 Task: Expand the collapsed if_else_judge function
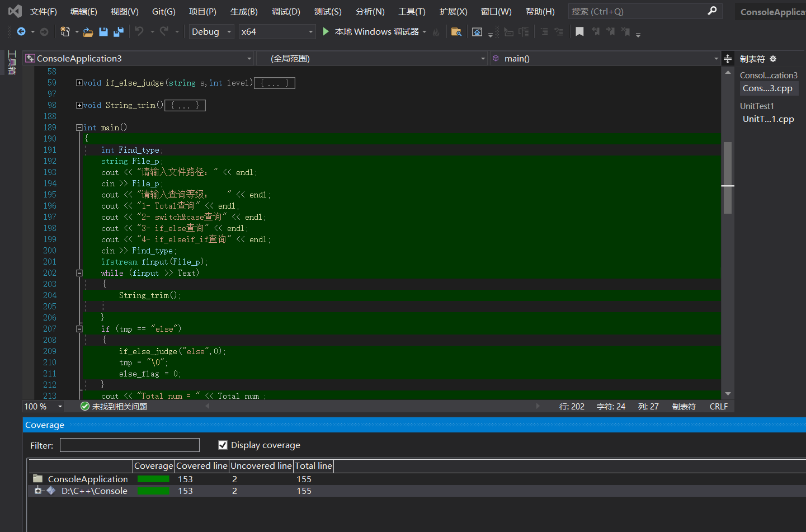coord(79,83)
